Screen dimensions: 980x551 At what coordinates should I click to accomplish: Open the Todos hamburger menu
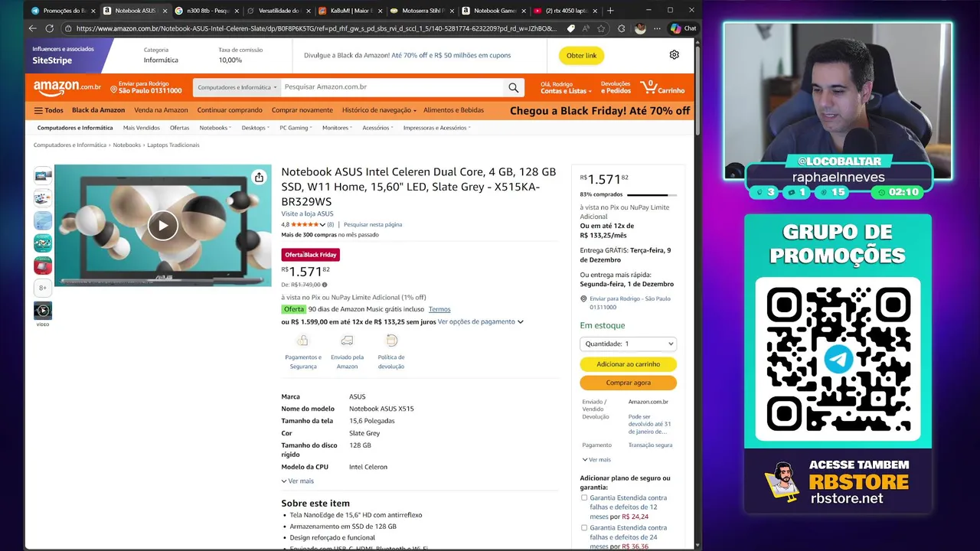48,110
